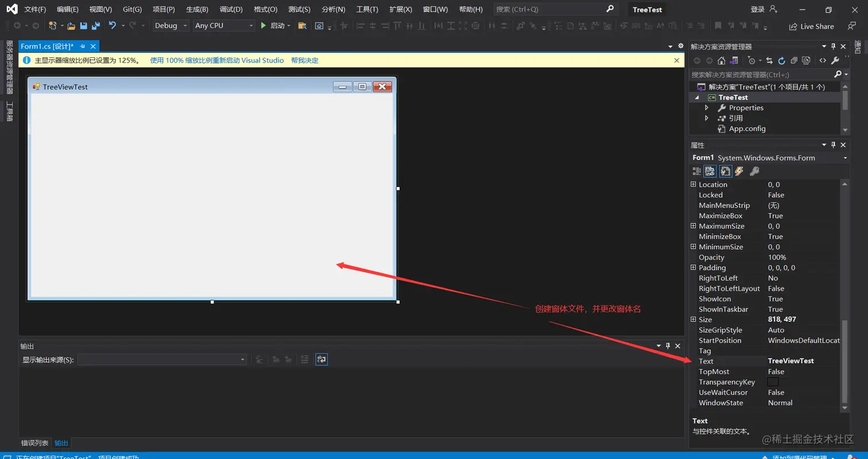Image resolution: width=868 pixels, height=459 pixels.
Task: Toggle word wrap in Output panel
Action: (321, 359)
